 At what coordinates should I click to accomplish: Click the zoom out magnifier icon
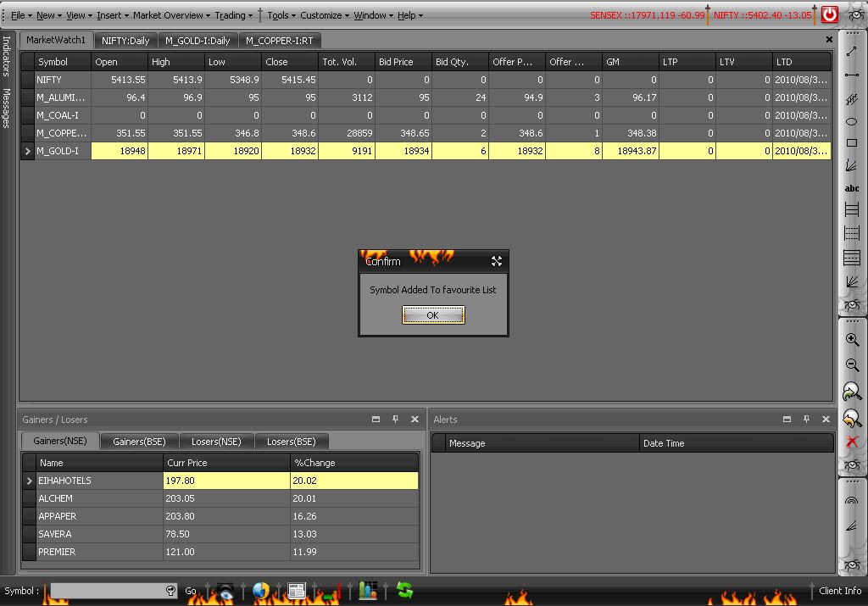(x=853, y=364)
